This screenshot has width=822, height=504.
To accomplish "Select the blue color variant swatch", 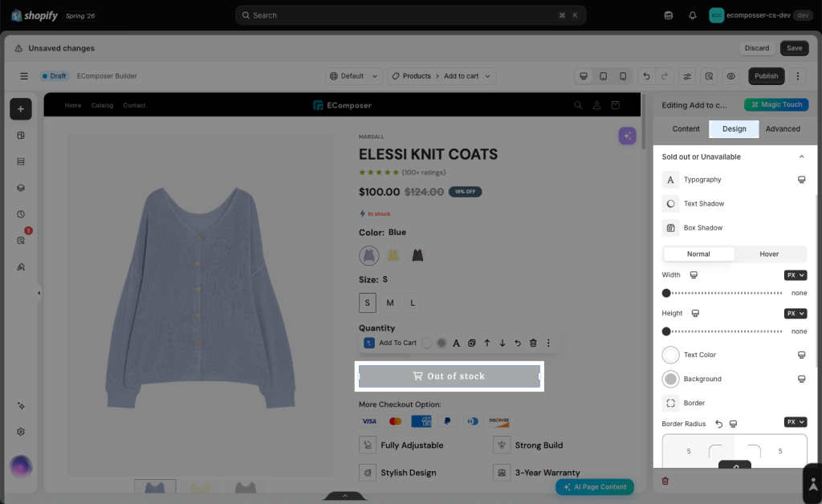I will [369, 256].
